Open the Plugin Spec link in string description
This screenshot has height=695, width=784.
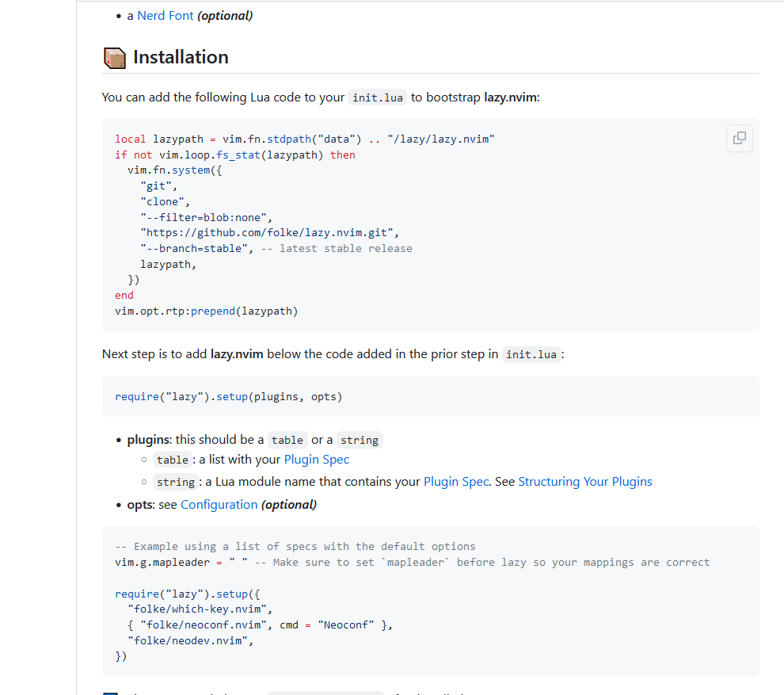456,481
